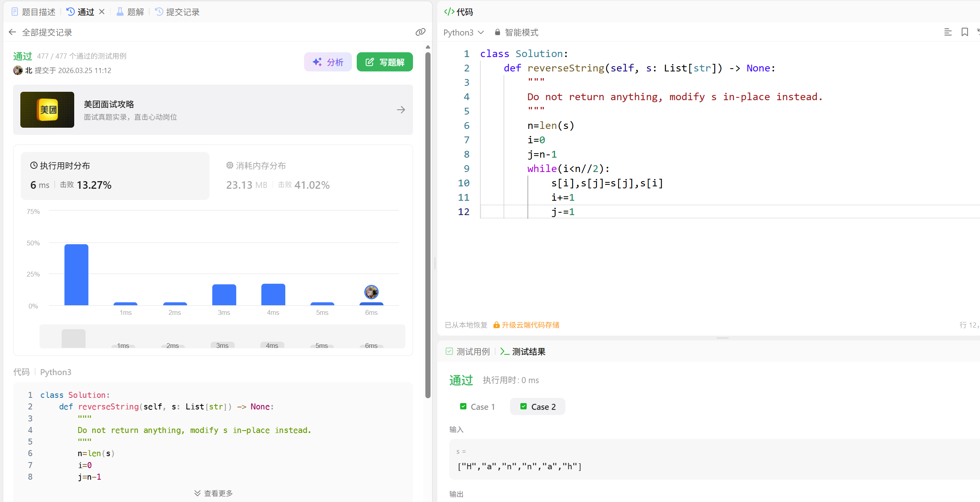Viewport: 980px width, 502px height.
Task: Switch to the 测试用例 tab
Action: coord(468,352)
